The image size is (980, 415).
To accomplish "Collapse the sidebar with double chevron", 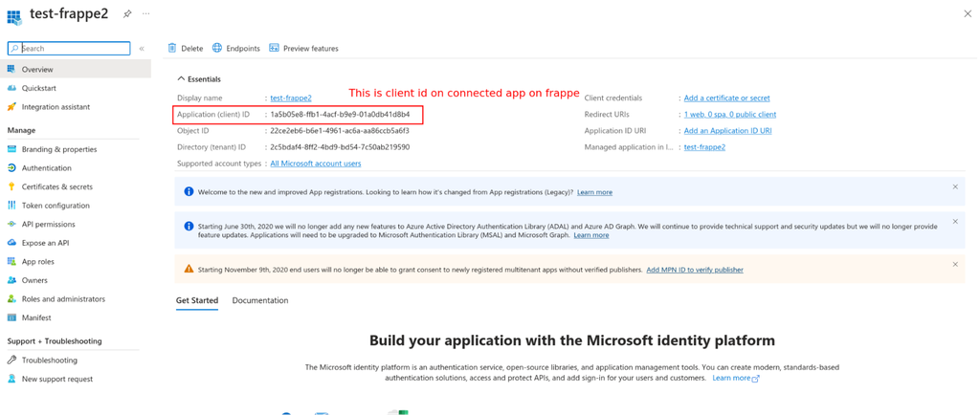I will coord(142,49).
